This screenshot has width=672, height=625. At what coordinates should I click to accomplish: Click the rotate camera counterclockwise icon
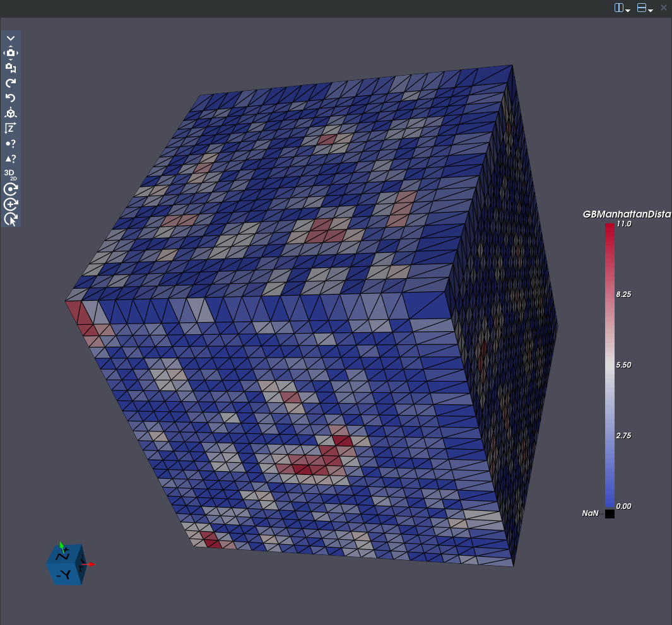[11, 219]
